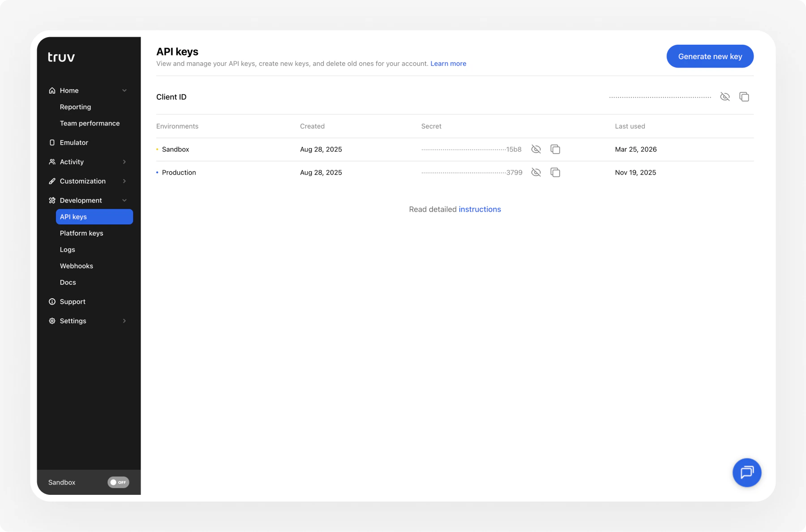Reveal the hidden Client ID
Viewport: 806px width, 532px height.
point(725,97)
